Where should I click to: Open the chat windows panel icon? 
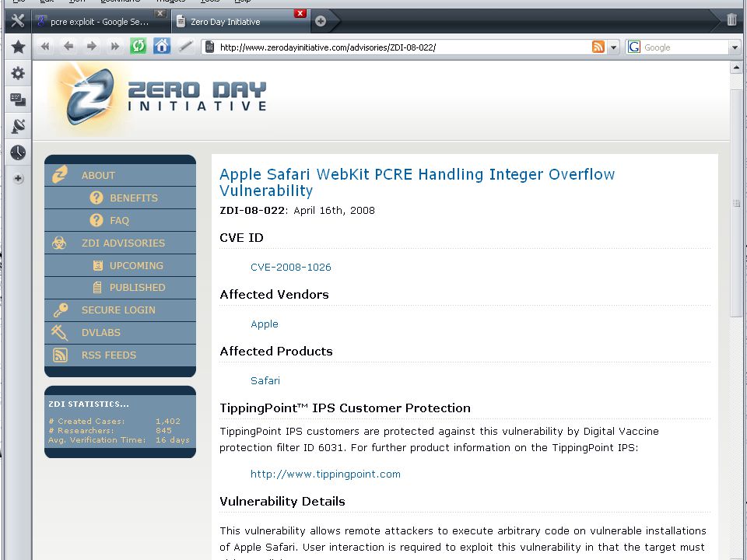click(18, 100)
